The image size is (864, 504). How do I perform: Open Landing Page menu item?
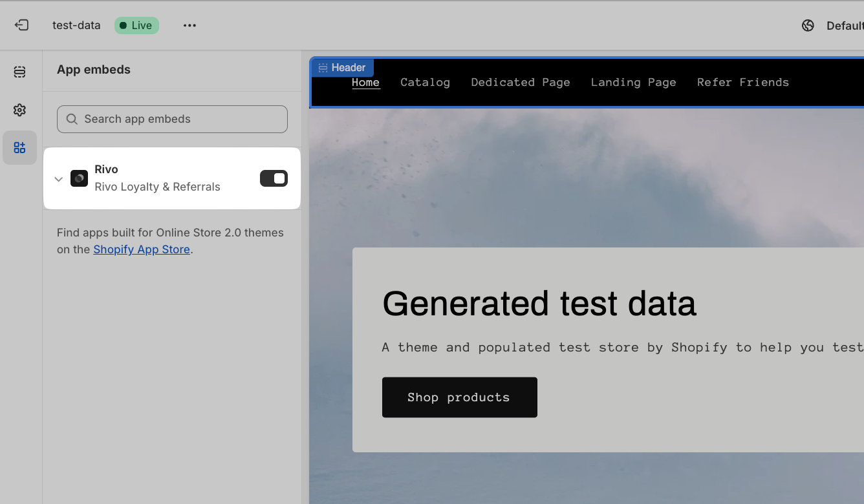pyautogui.click(x=633, y=82)
